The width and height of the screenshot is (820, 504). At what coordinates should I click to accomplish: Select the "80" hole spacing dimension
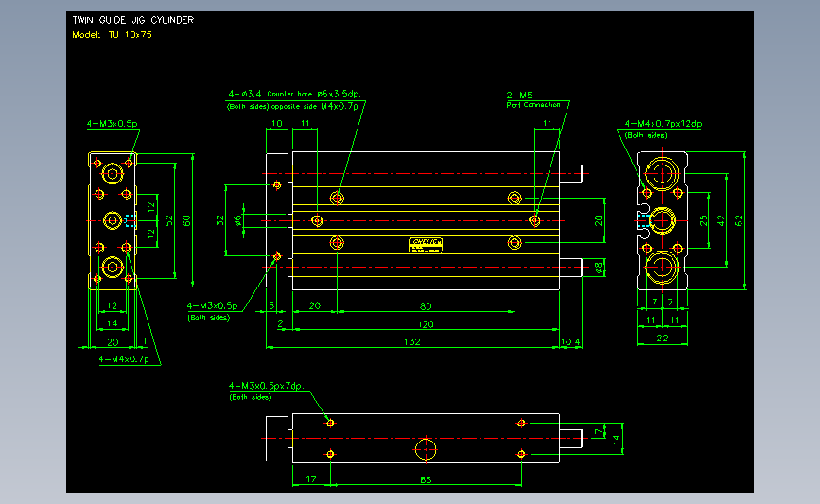[426, 306]
